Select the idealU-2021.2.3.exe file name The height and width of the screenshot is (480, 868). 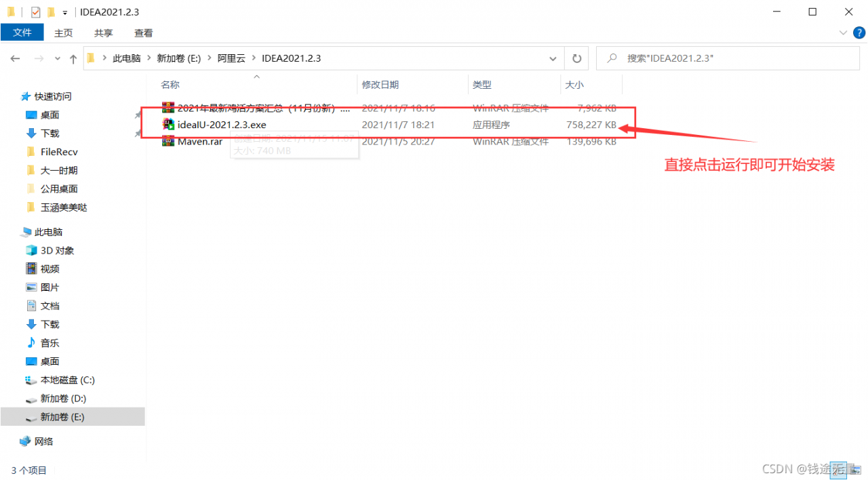click(x=222, y=125)
